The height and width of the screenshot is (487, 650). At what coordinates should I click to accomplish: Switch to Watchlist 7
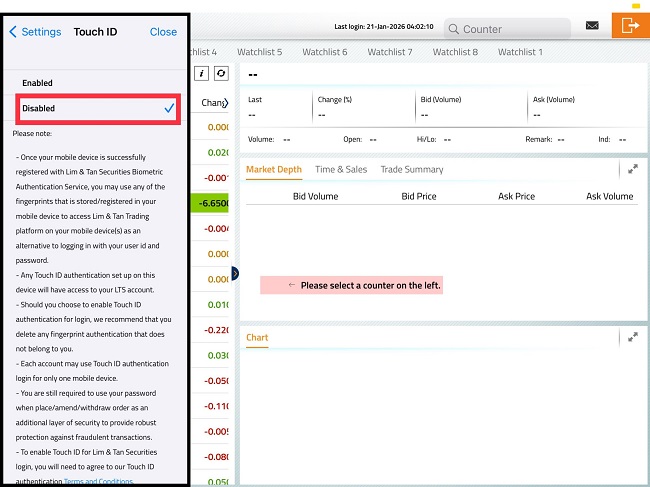tap(390, 52)
